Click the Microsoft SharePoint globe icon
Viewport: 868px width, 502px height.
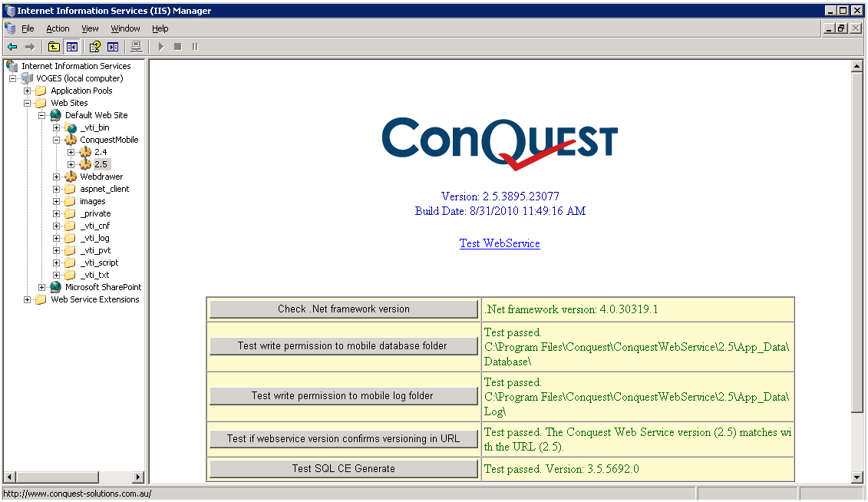click(55, 287)
